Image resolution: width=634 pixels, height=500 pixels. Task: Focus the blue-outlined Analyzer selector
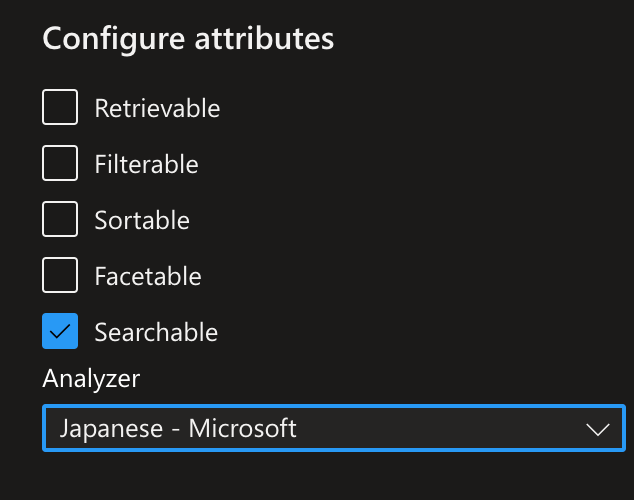coord(334,428)
